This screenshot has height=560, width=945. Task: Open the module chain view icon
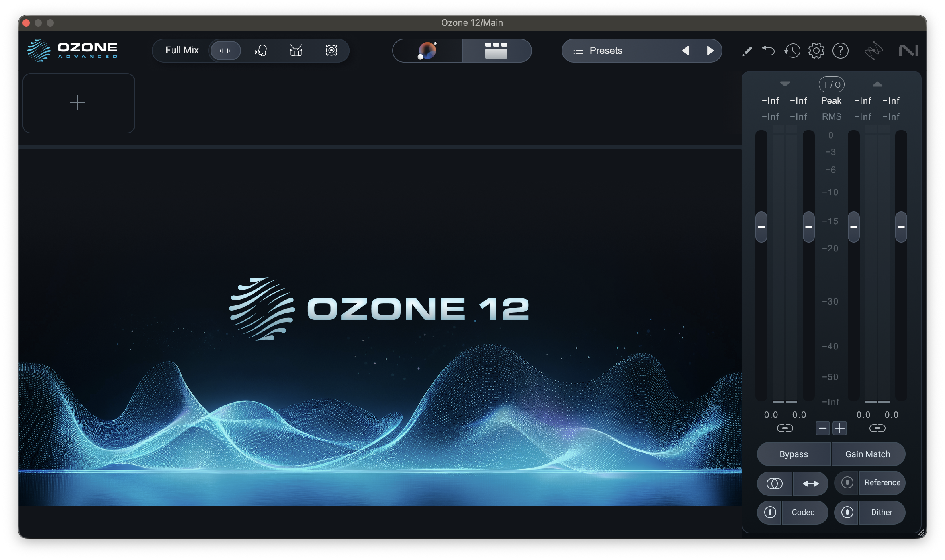(x=496, y=51)
